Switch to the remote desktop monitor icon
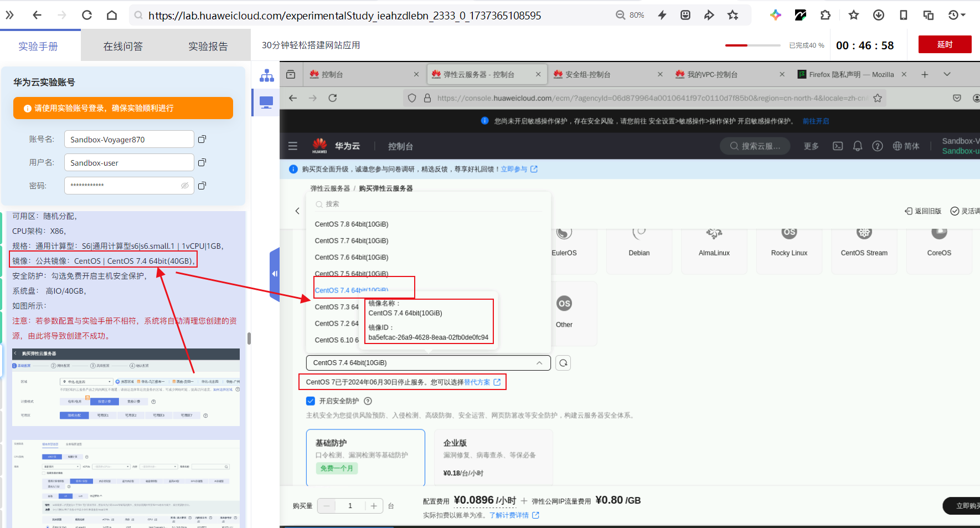 (267, 102)
